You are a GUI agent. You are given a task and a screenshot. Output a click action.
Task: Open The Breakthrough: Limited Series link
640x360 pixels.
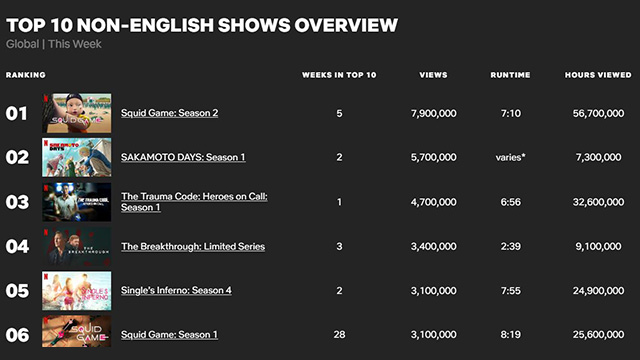(193, 247)
